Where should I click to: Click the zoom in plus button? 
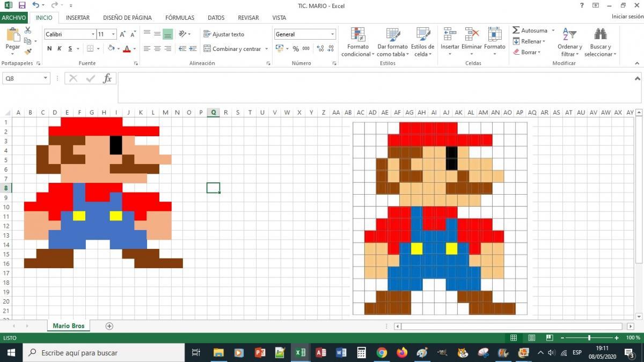pos(616,338)
